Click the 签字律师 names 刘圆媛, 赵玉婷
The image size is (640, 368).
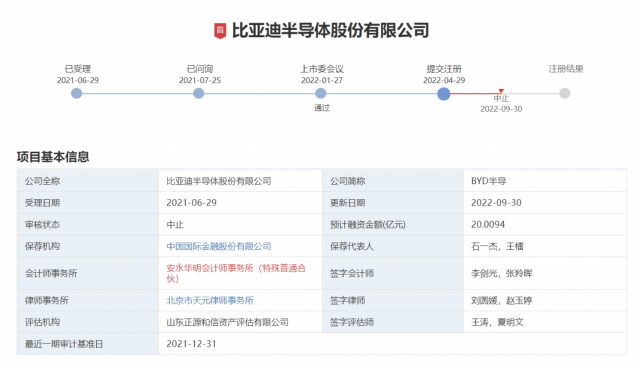[x=502, y=301]
